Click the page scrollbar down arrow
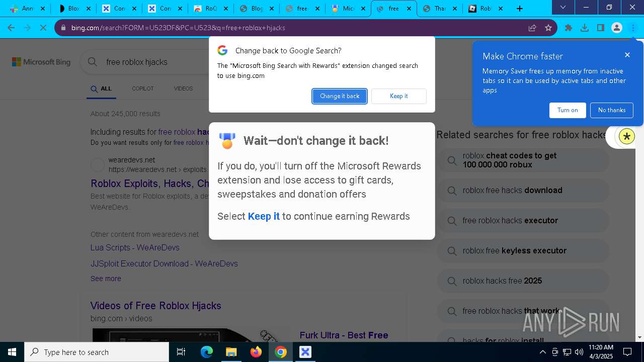This screenshot has width=644, height=362. [640, 338]
